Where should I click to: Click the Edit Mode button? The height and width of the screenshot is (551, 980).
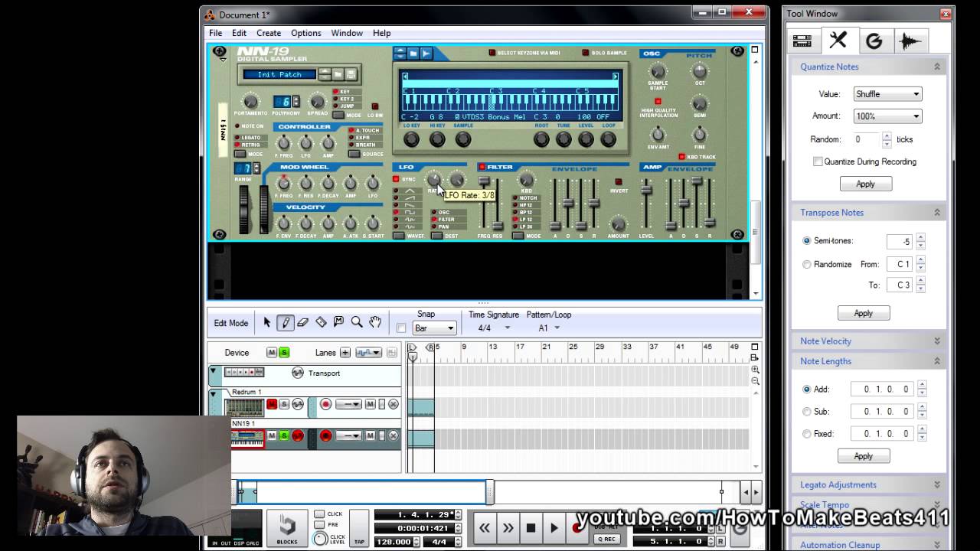230,323
